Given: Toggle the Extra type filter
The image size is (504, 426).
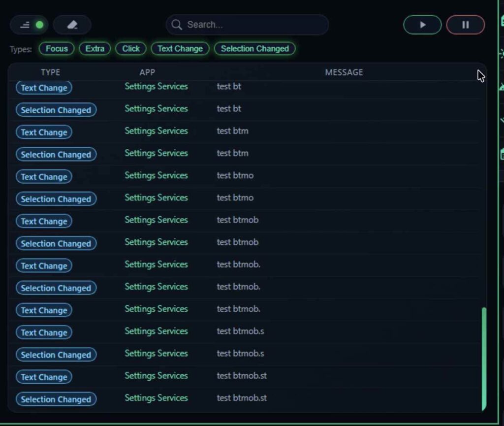Looking at the screenshot, I should click(x=95, y=49).
